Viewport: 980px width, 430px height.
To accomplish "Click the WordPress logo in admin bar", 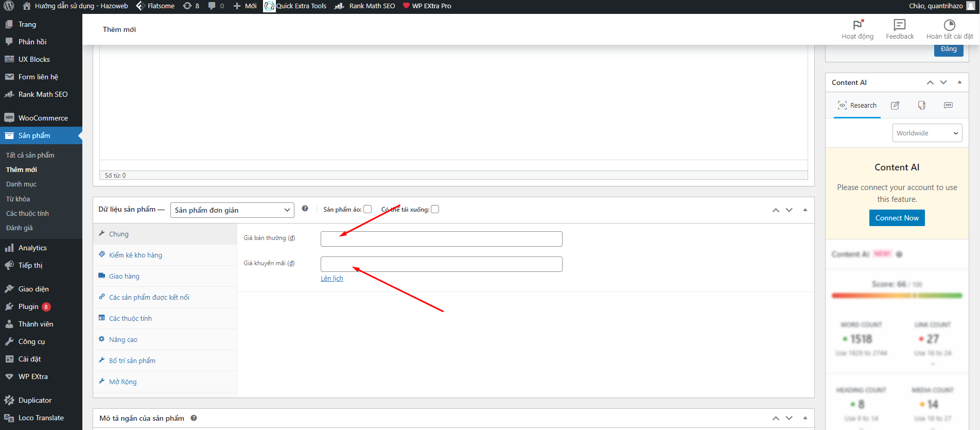I will tap(9, 6).
